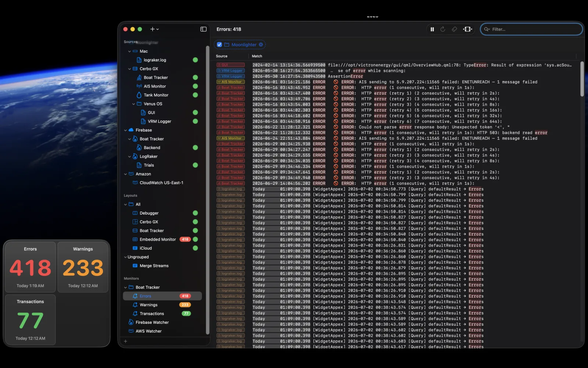The image size is (588, 368).
Task: Remove the Moonlighter filter chip
Action: 261,45
